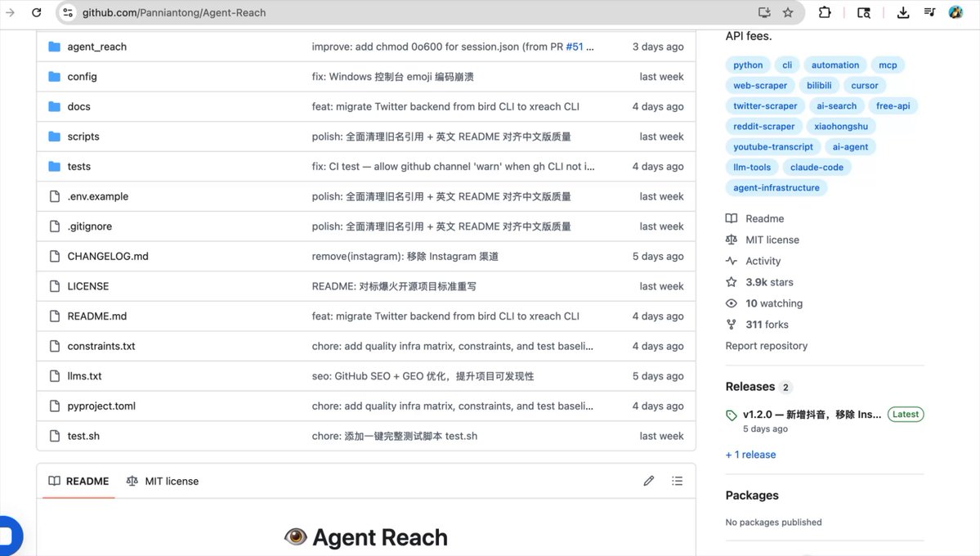Select the README tab
Image resolution: width=980 pixels, height=556 pixels.
pos(79,482)
